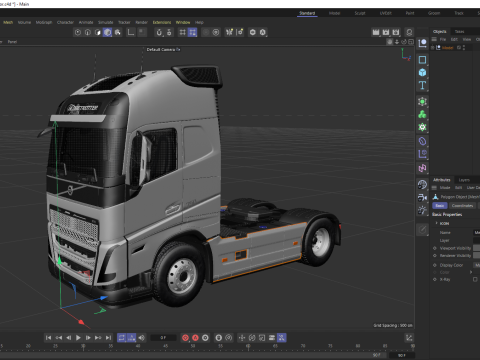The height and width of the screenshot is (360, 480).
Task: Switch to the Takes tab in Object Manager
Action: [460, 31]
